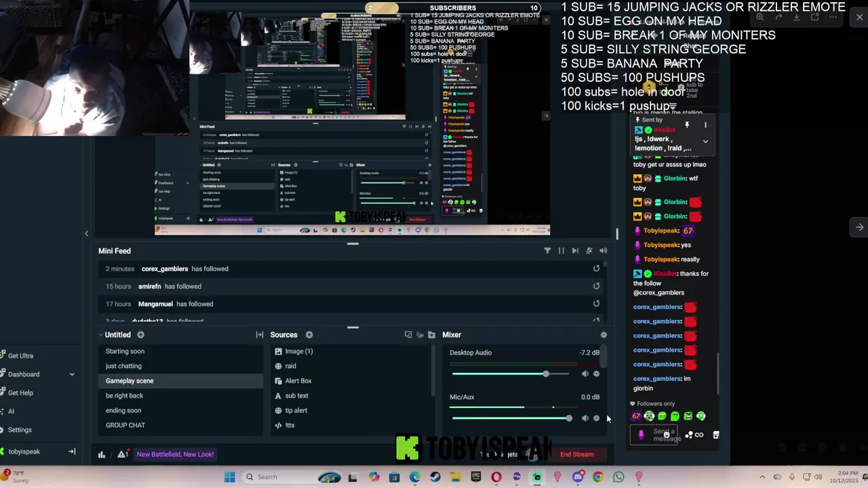
Task: Select the GROUP CHAT scene
Action: pyautogui.click(x=180, y=425)
